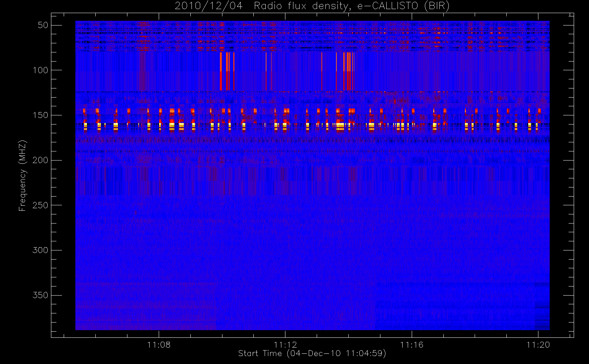Viewport: 589px width, 364px height.
Task: Select the 250 frequency tick label
Action: click(40, 205)
